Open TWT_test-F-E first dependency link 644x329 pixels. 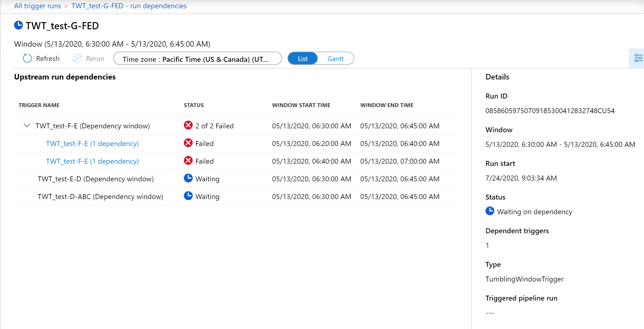click(92, 143)
